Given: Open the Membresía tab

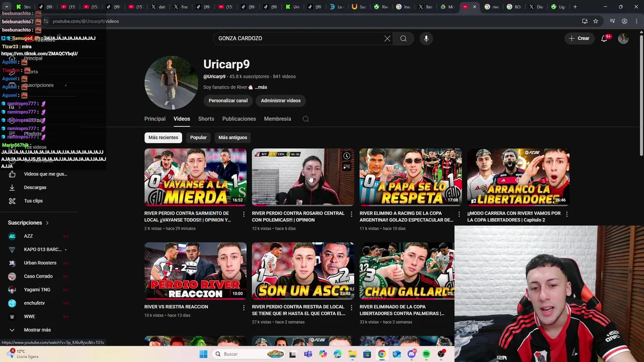Looking at the screenshot, I should [x=278, y=119].
